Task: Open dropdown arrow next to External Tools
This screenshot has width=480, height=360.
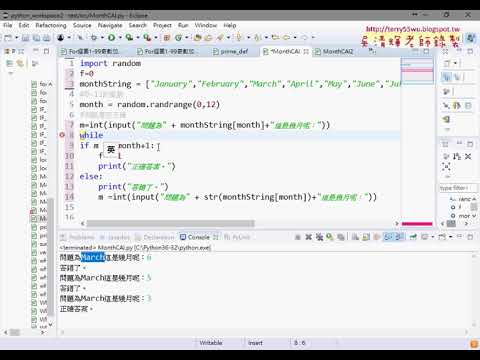Action: (156, 38)
